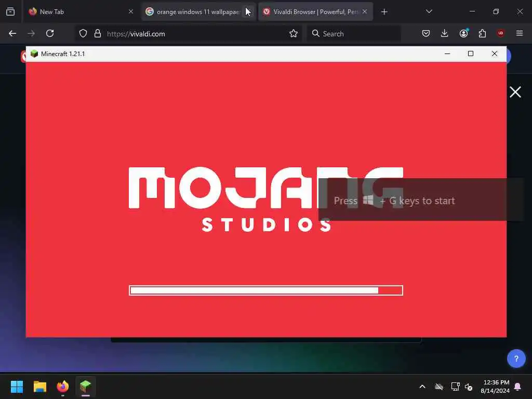
Task: Switch to orange windows 11 wallpaper tab
Action: coord(198,12)
